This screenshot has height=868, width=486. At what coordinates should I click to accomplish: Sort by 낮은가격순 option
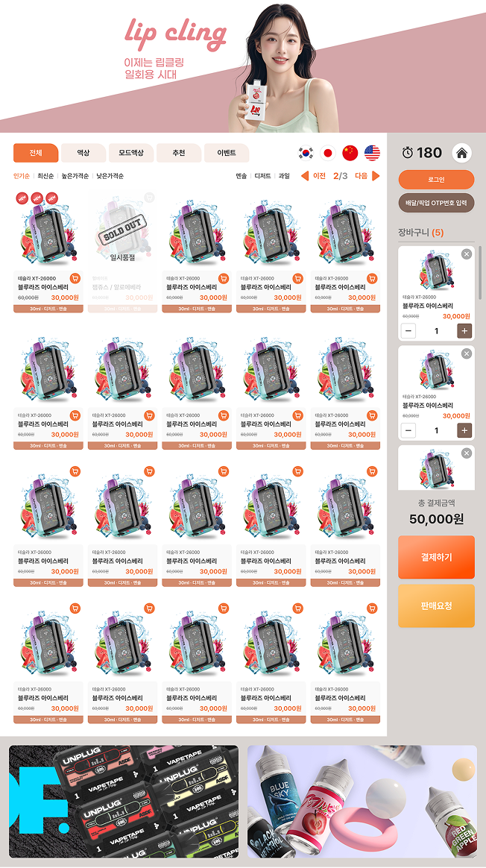click(x=110, y=176)
